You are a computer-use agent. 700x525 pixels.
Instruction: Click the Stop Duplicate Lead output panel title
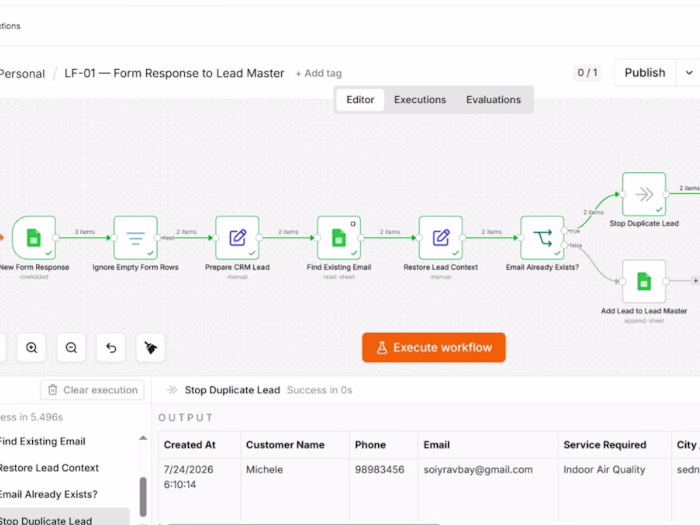232,390
